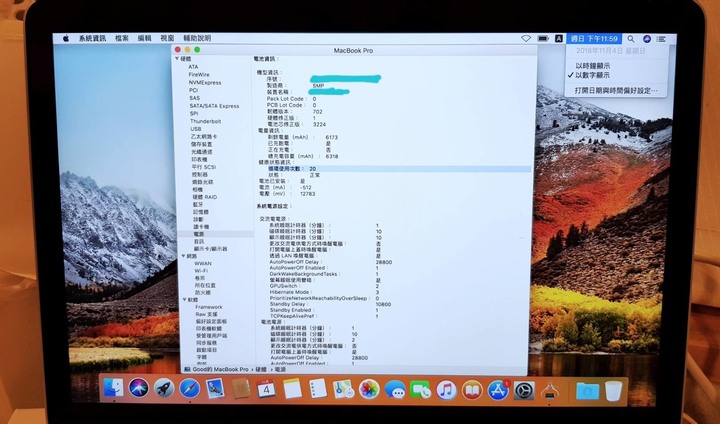Select NVMExpress in the sidebar

click(205, 83)
